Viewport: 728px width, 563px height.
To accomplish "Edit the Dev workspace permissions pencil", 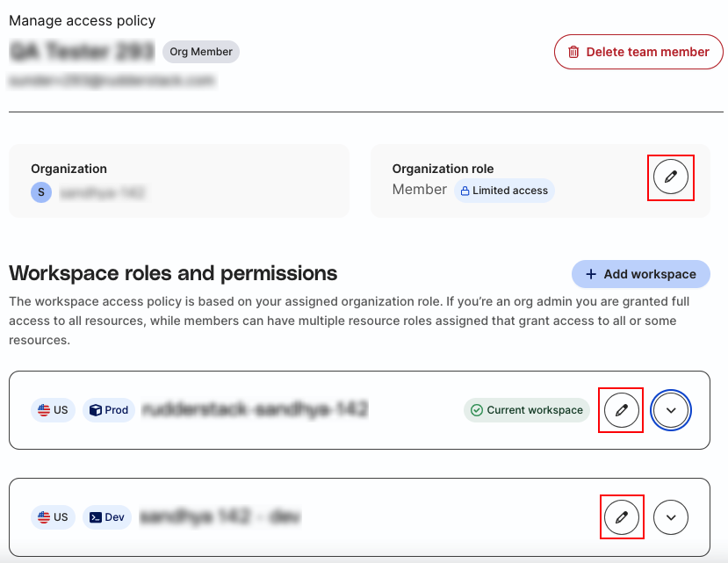I will pos(621,517).
